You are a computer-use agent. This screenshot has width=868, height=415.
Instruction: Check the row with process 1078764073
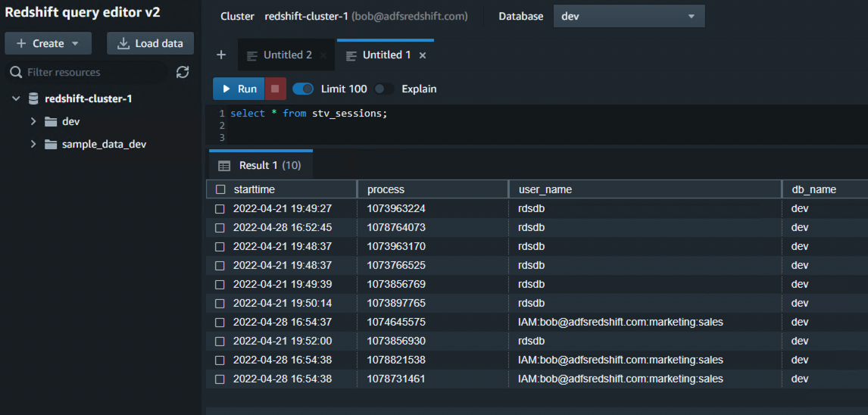[x=220, y=227]
